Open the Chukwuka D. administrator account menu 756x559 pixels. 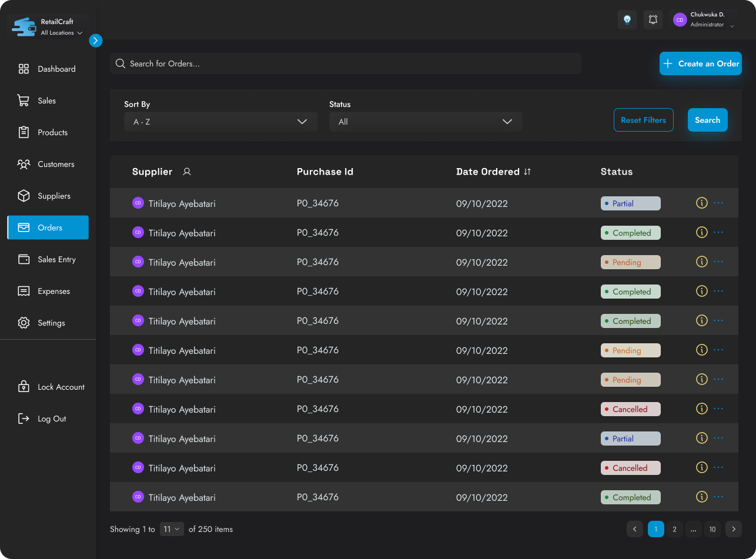(704, 20)
